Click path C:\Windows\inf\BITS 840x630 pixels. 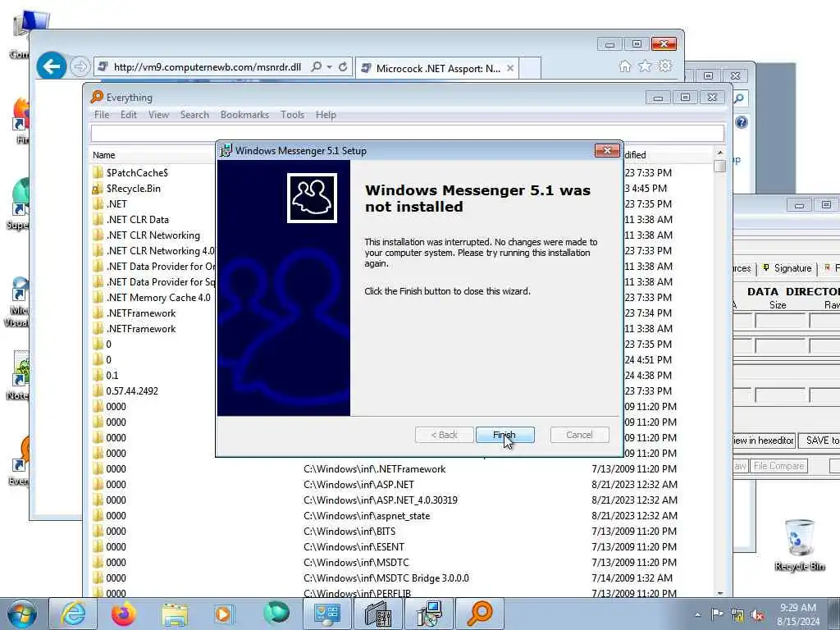pos(349,532)
